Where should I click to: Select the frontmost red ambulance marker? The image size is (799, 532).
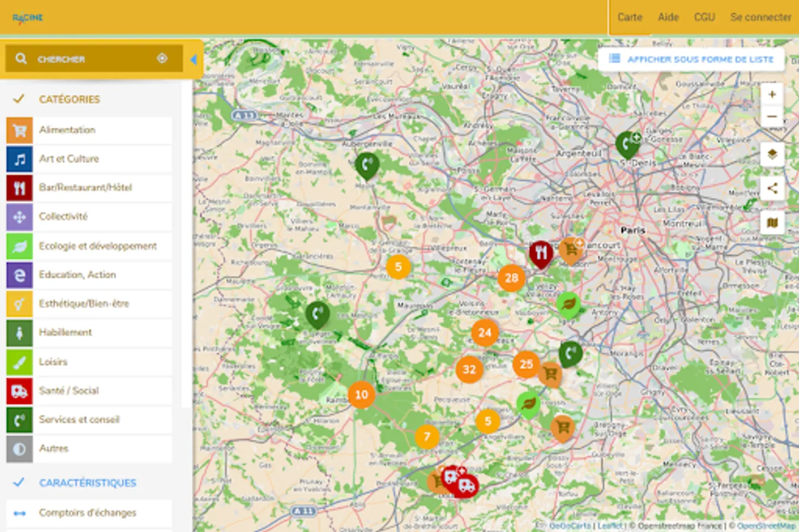[x=467, y=486]
